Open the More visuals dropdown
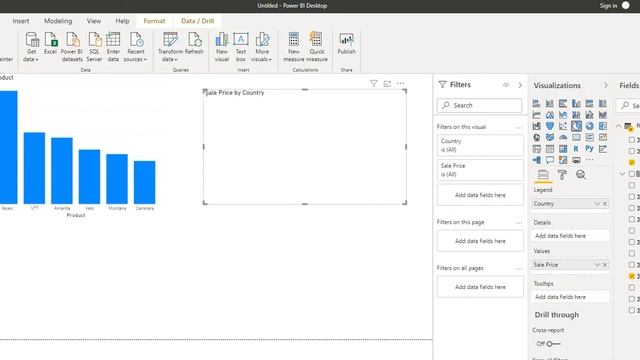The image size is (640, 360). (262, 47)
